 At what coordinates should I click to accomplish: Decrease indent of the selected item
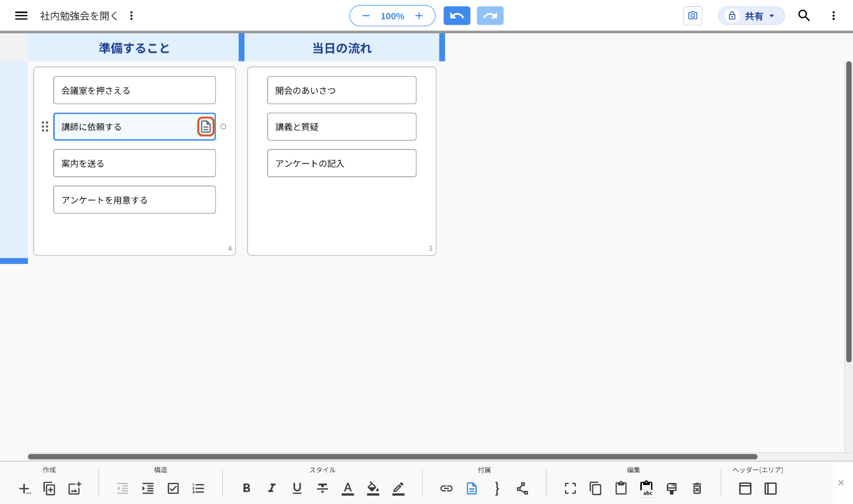pos(123,489)
